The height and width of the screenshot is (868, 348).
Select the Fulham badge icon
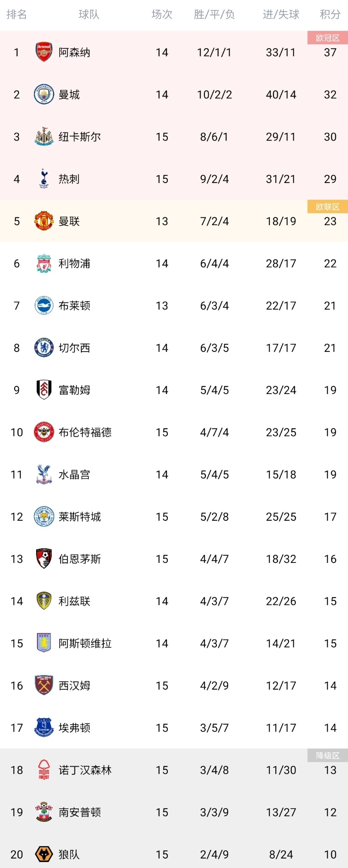pyautogui.click(x=44, y=390)
